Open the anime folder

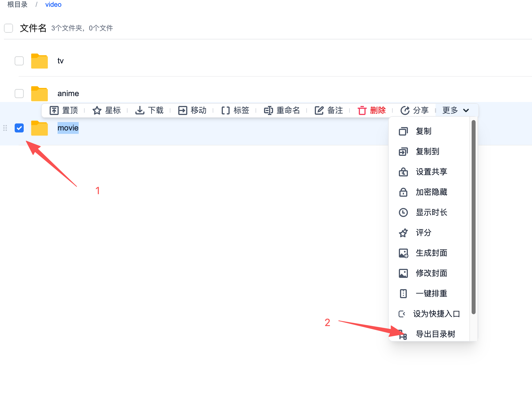pos(68,94)
